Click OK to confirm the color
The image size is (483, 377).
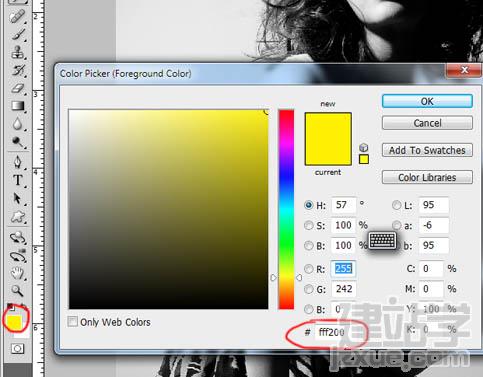(427, 101)
